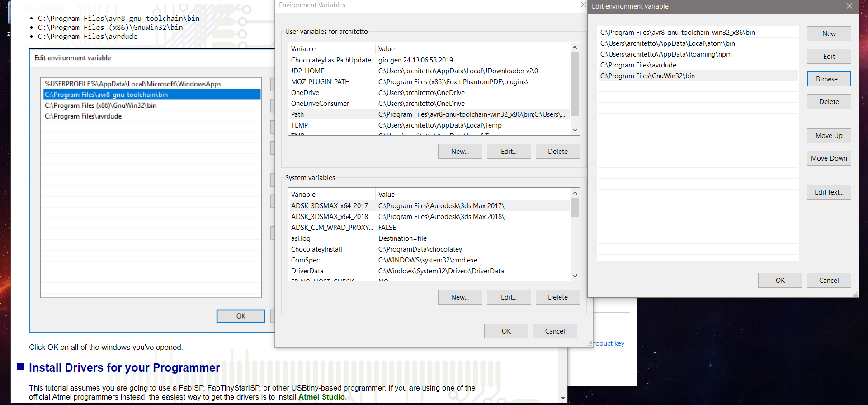
Task: Select the JD2_HOME user variable
Action: [x=429, y=71]
